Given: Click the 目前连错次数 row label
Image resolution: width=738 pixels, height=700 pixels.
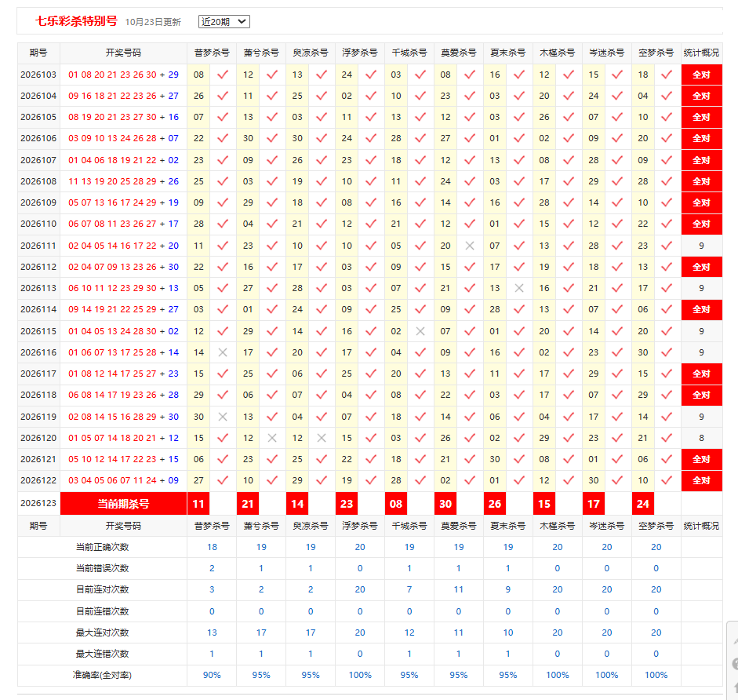Looking at the screenshot, I should pyautogui.click(x=102, y=611).
